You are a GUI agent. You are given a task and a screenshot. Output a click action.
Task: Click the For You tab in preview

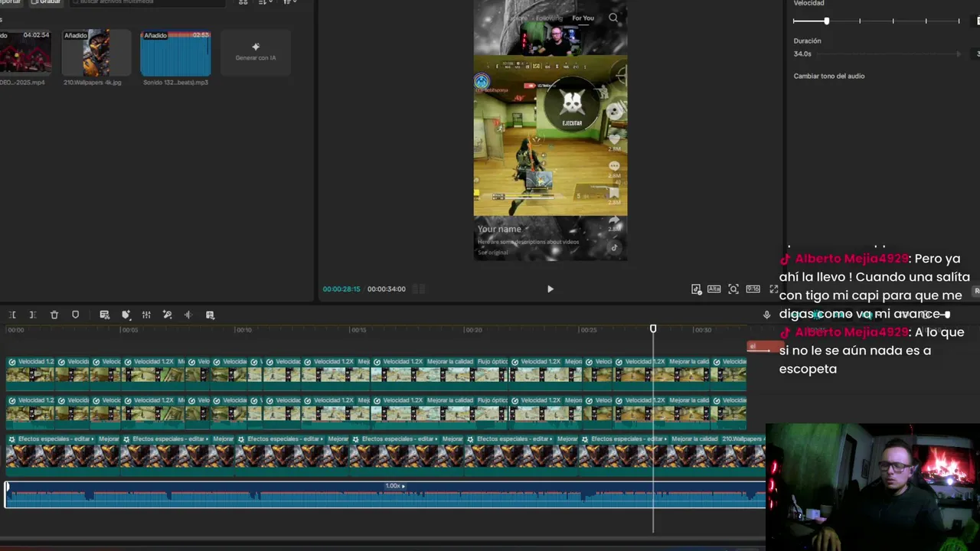pyautogui.click(x=583, y=18)
